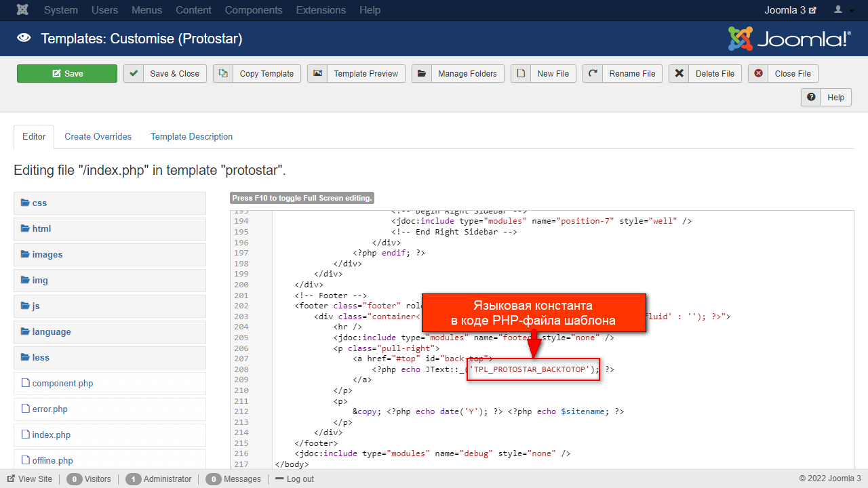This screenshot has width=868, height=488.
Task: Click the Template Preview image icon
Action: pyautogui.click(x=318, y=73)
